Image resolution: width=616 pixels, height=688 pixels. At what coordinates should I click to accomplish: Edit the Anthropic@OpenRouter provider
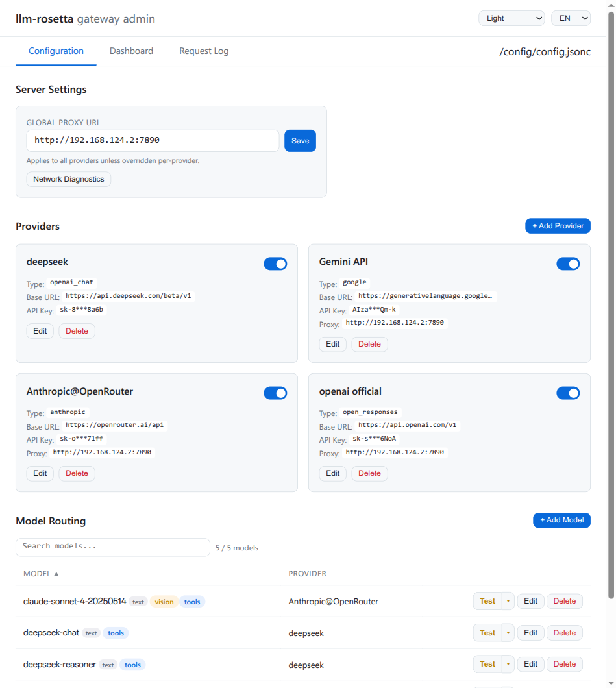(x=40, y=473)
